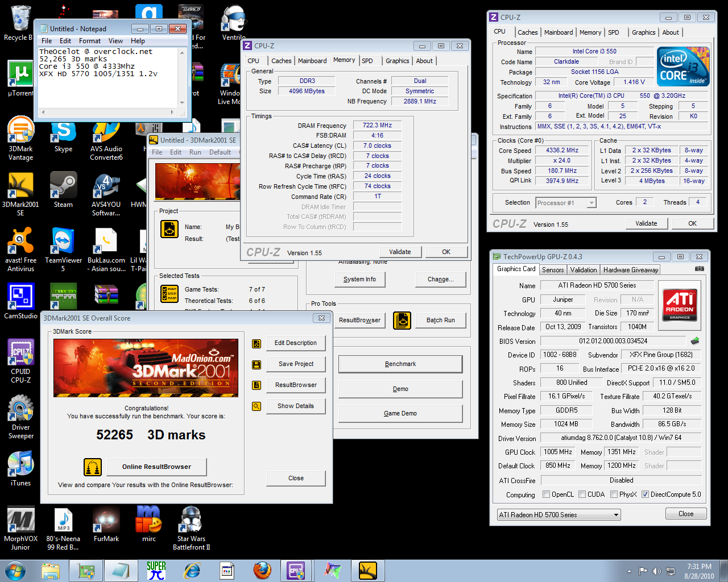
Task: Open the FurMark desktop icon
Action: 106,524
